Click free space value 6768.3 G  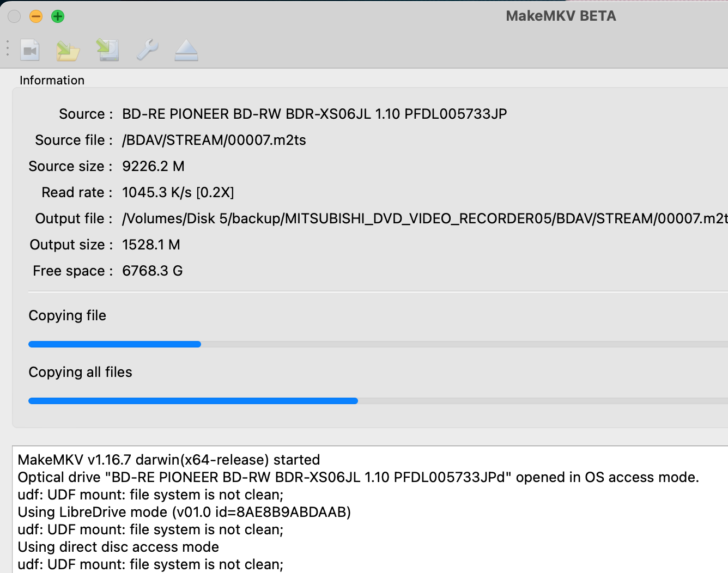pos(153,271)
